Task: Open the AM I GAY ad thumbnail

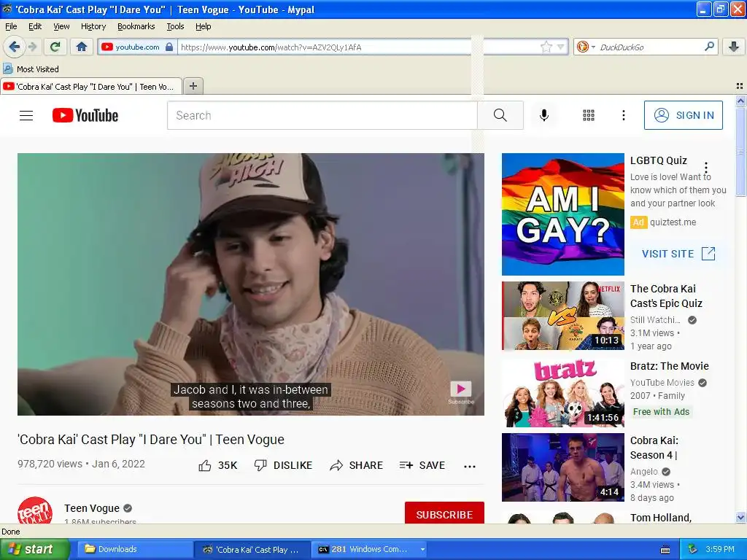Action: (562, 214)
